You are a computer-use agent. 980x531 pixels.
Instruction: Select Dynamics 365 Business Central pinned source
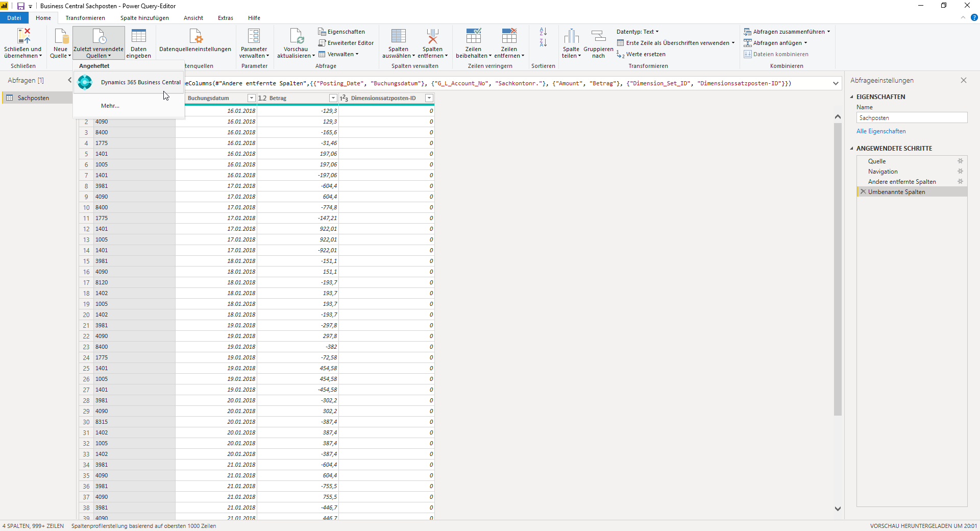129,82
